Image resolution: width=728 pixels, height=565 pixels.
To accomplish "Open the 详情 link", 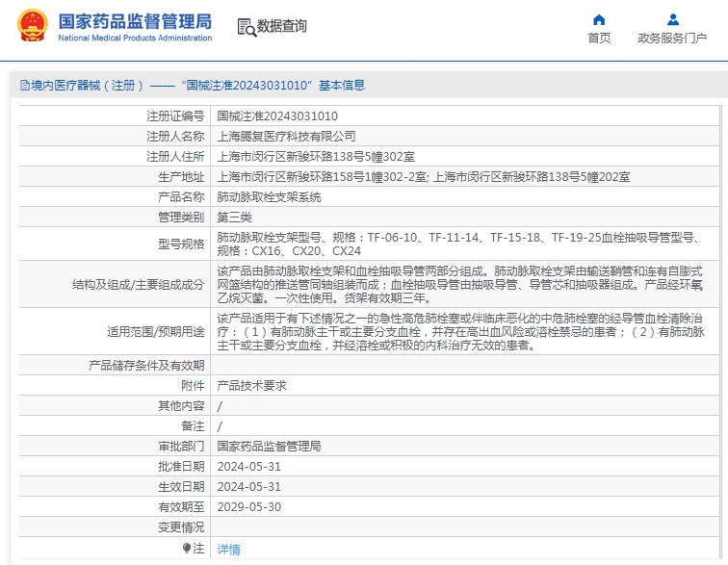I will (228, 550).
